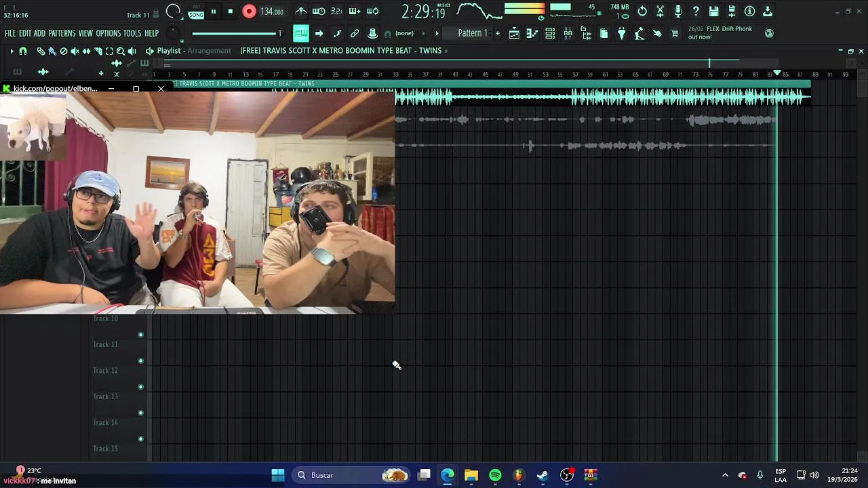Click the tempo value 134.000
Screen dimensions: 868x488
(x=272, y=12)
